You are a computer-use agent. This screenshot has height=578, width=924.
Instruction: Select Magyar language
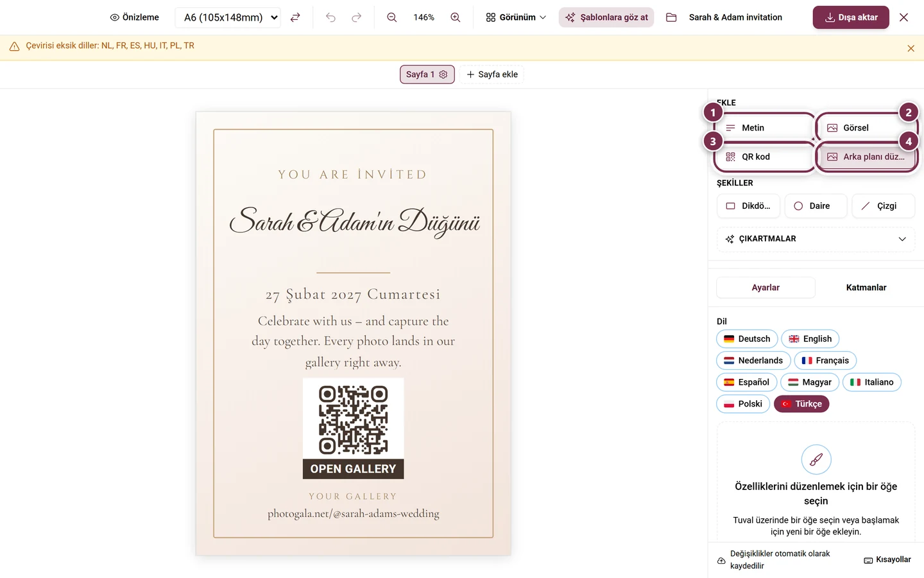click(810, 382)
